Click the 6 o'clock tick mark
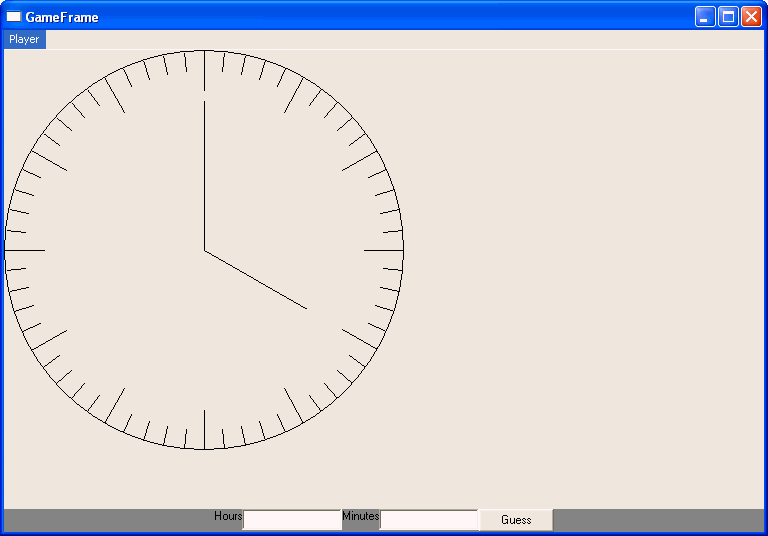The width and height of the screenshot is (768, 536). pos(204,430)
